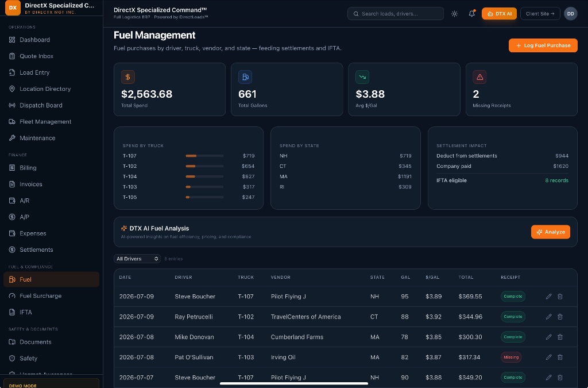
Task: Go to Quote Inbox
Action: [51, 56]
